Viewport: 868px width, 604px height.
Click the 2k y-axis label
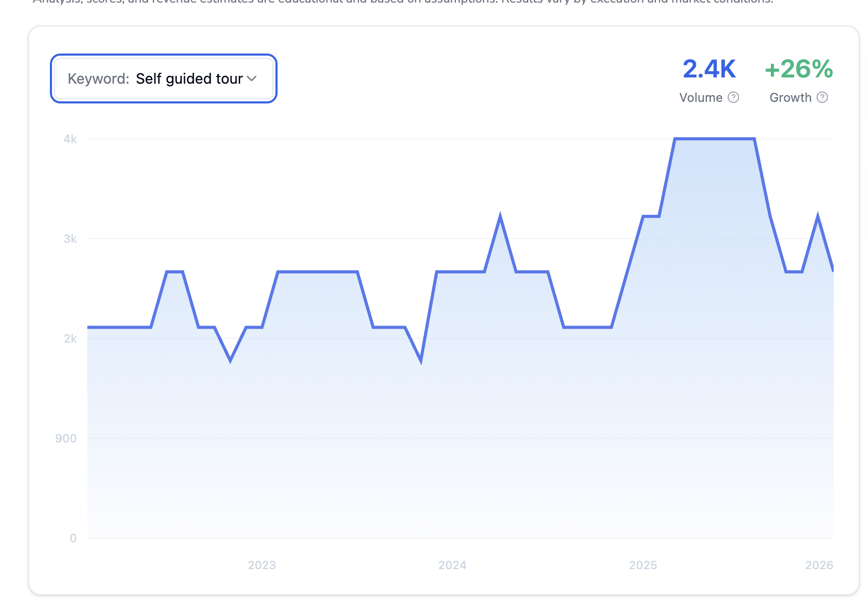point(70,338)
